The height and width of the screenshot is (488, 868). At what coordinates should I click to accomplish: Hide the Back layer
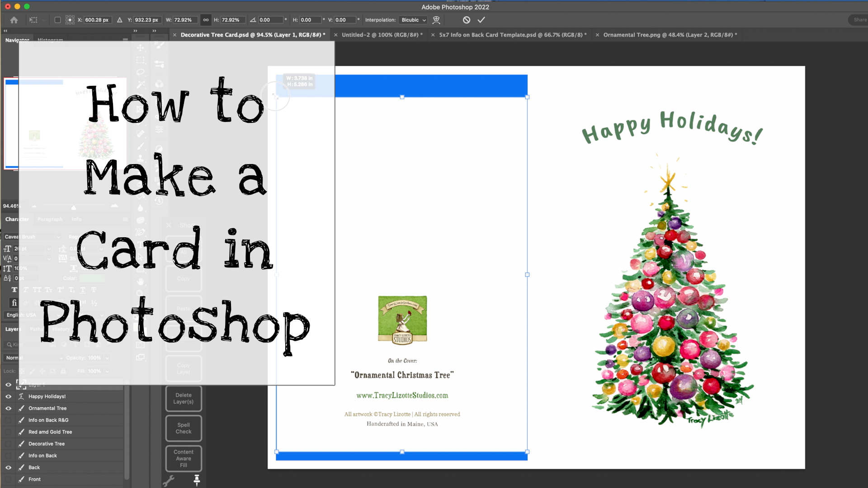(x=8, y=467)
